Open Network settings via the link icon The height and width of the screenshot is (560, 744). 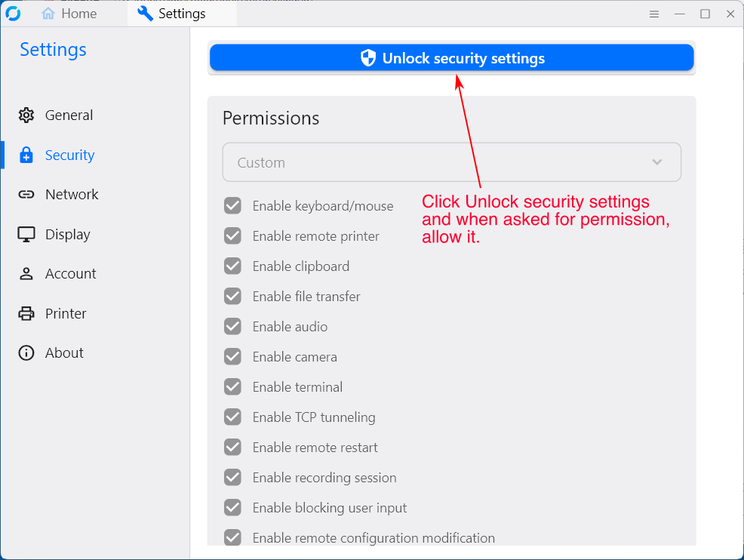(26, 194)
